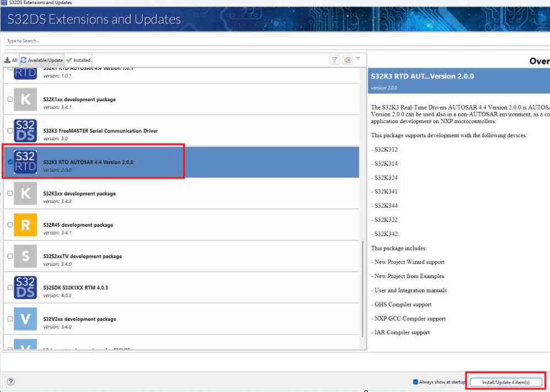Click version 3.0 under FreeMASTER driver
This screenshot has height=392, width=550.
point(56,139)
